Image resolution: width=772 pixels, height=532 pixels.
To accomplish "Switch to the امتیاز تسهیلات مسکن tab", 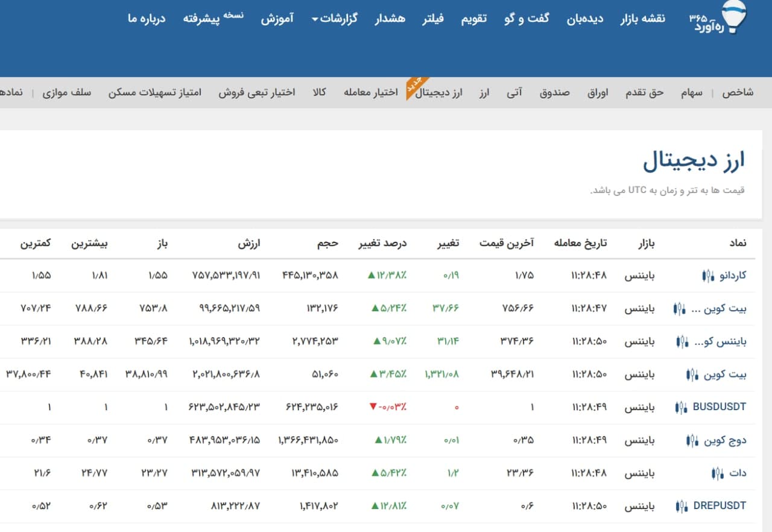I will click(x=155, y=93).
